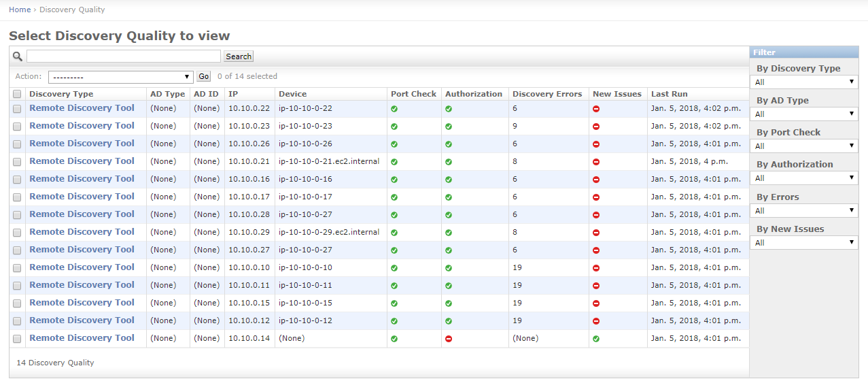The width and height of the screenshot is (868, 381).
Task: Click New Issues icon for 10.10.0.15
Action: [x=596, y=303]
